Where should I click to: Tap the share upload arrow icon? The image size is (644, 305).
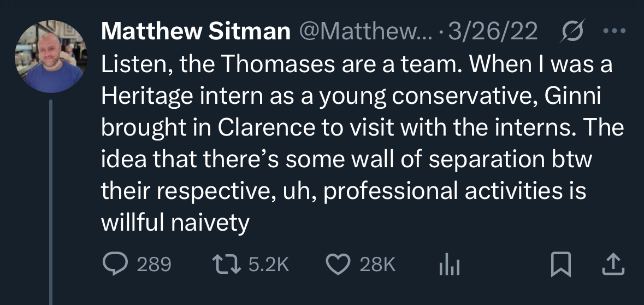(612, 265)
